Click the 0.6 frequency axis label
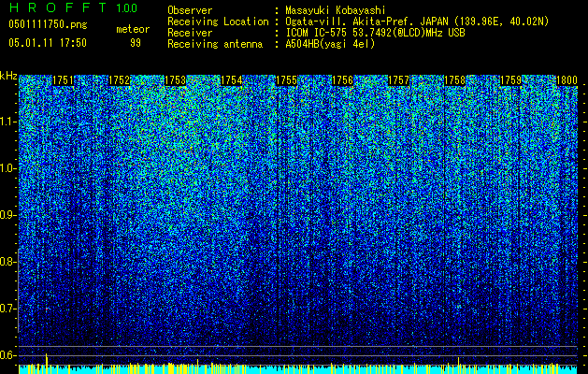Viewport: 588px width, 374px height. pos(7,355)
